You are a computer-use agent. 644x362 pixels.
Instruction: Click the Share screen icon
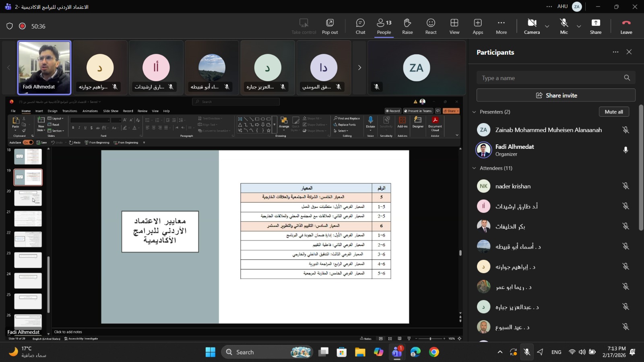[595, 27]
